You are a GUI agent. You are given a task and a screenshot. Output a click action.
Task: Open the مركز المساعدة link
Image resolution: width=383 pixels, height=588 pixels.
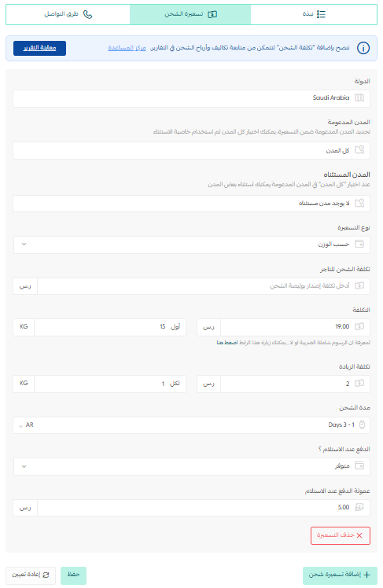click(x=127, y=48)
